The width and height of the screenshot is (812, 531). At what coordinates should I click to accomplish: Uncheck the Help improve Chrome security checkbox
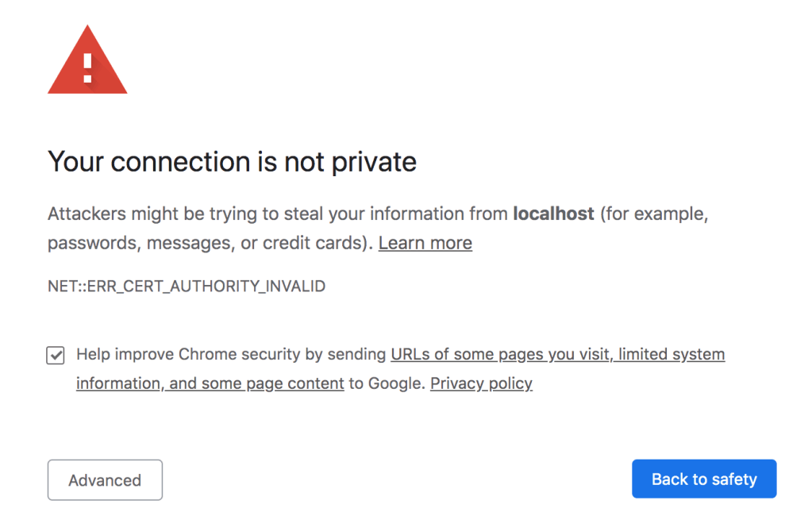(x=55, y=355)
